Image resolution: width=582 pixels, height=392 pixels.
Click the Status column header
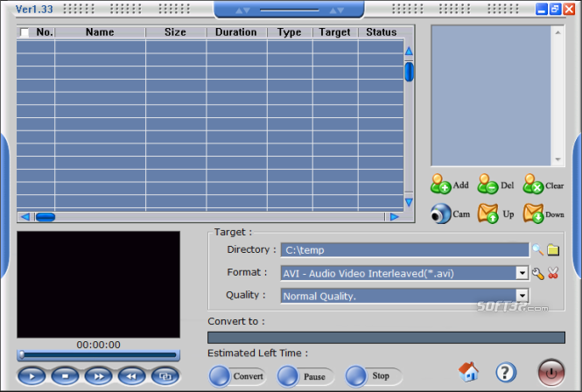pyautogui.click(x=382, y=32)
